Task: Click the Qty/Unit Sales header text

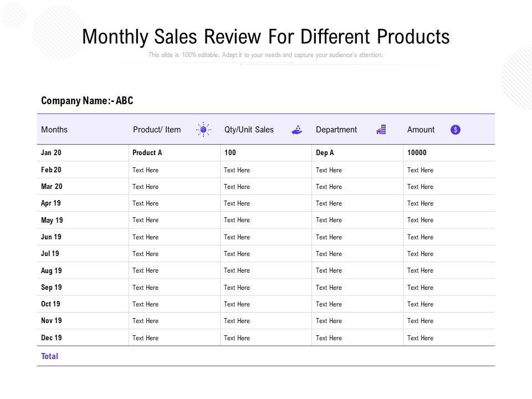Action: click(249, 130)
